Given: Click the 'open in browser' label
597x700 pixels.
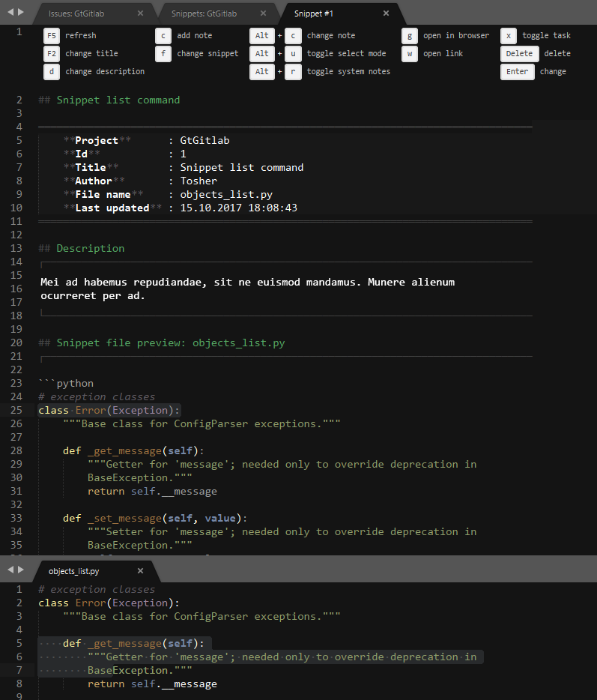Looking at the screenshot, I should pos(456,36).
